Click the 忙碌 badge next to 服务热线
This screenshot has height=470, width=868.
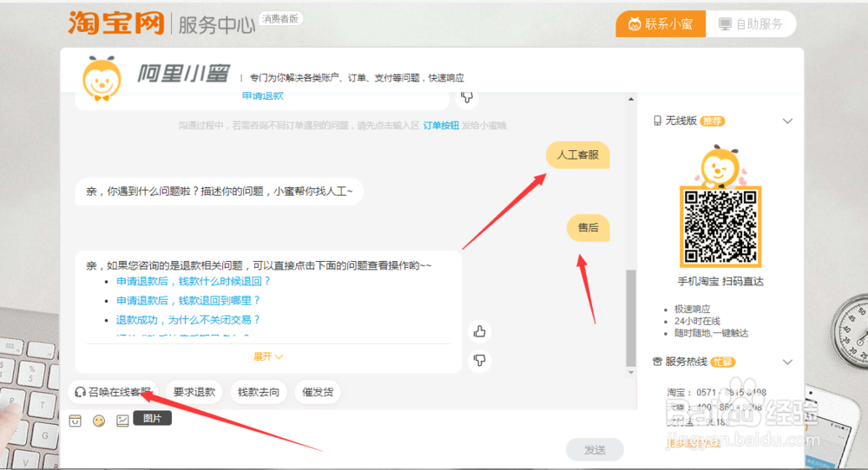722,362
